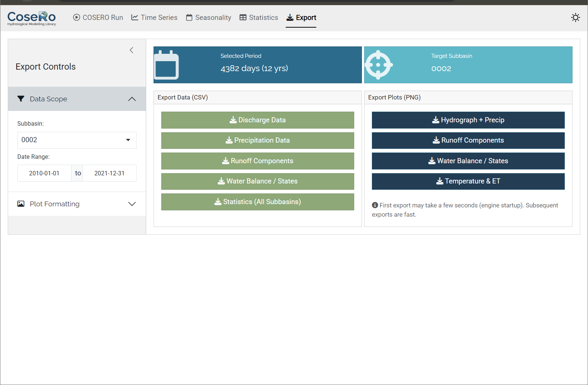Click the start date field 2010-01-01

(44, 173)
